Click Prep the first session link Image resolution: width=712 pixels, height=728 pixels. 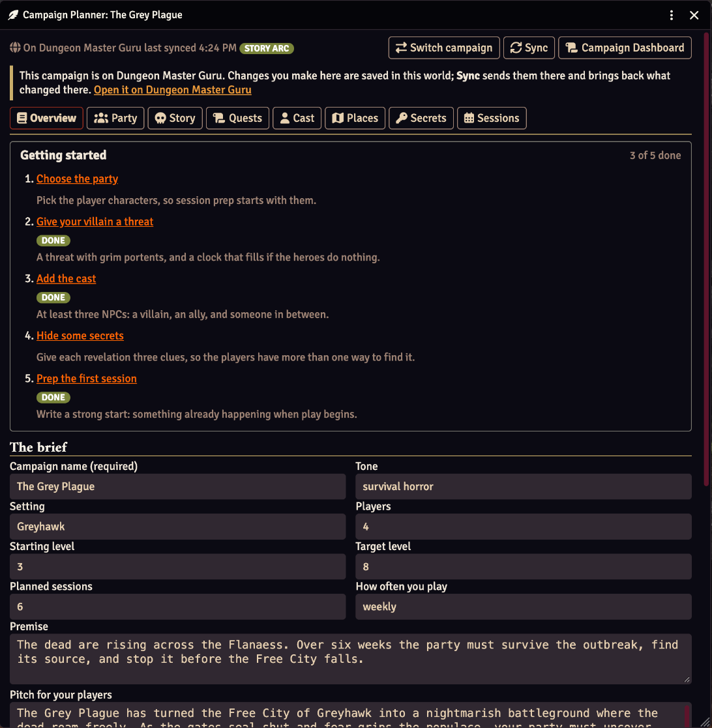86,379
